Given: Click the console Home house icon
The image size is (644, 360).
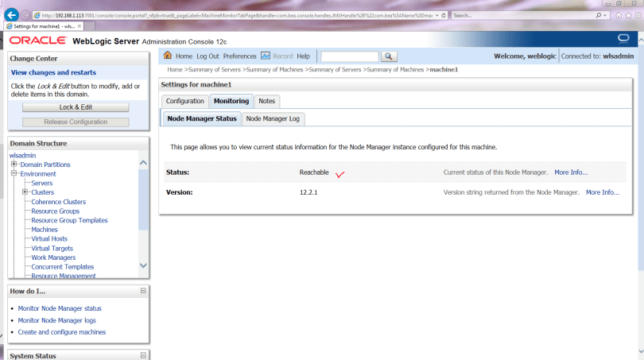Looking at the screenshot, I should [168, 56].
